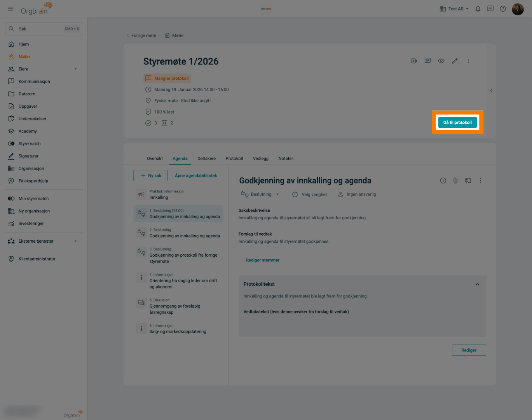Open the Møter breadcrumb link
The image size is (532, 420).
(174, 35)
